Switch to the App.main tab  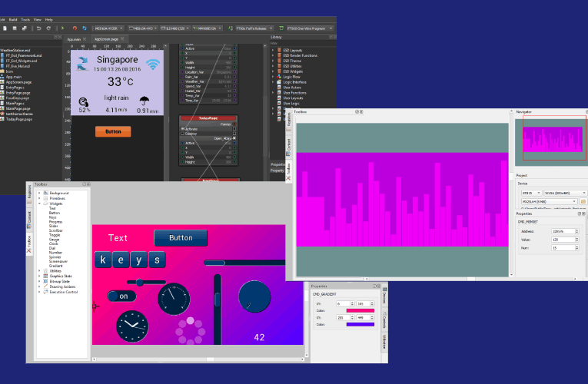click(x=76, y=39)
